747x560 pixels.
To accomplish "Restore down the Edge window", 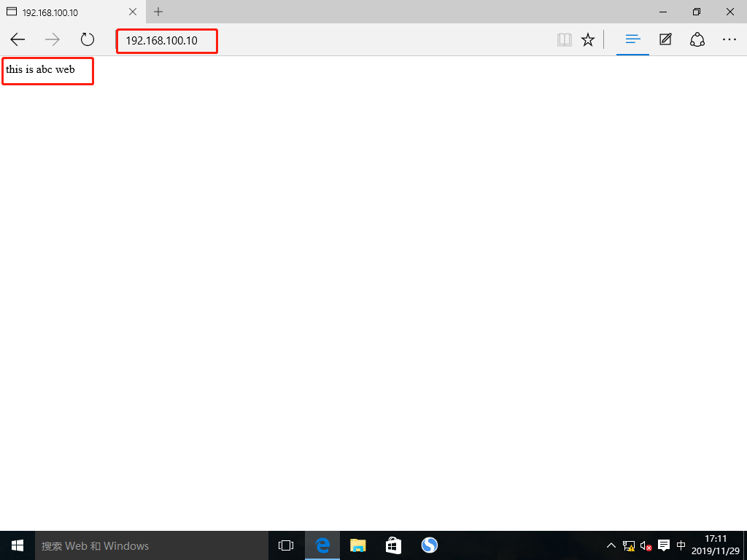I will [697, 12].
